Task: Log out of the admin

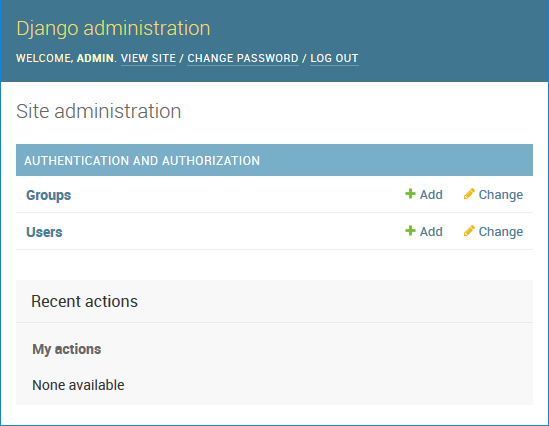Action: pyautogui.click(x=334, y=58)
